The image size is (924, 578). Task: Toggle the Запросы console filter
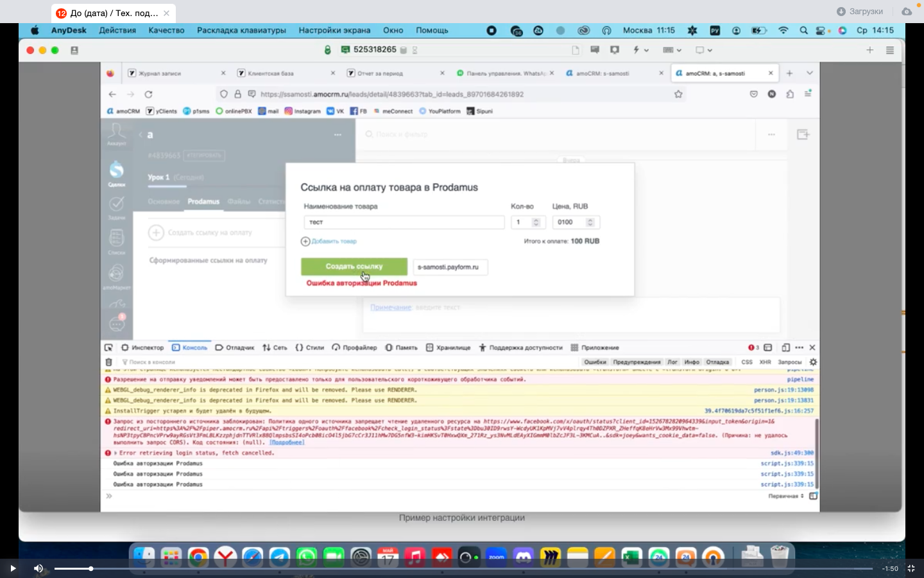(x=790, y=362)
